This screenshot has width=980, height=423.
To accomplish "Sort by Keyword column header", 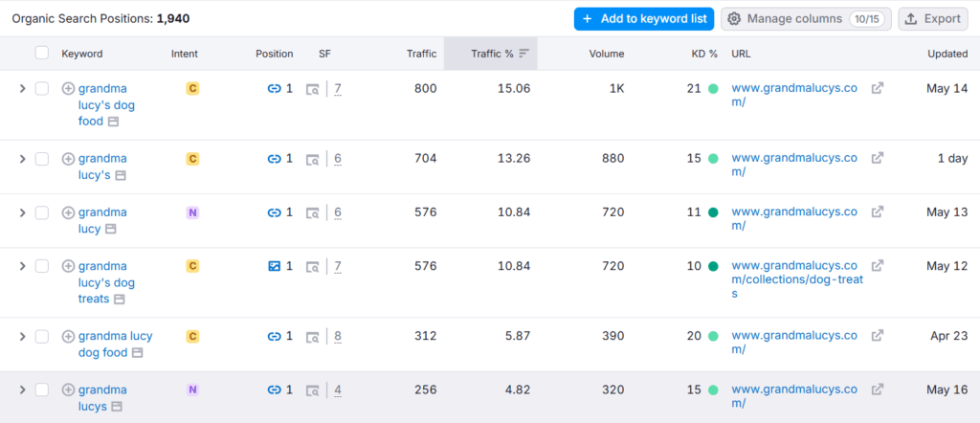I will [82, 54].
